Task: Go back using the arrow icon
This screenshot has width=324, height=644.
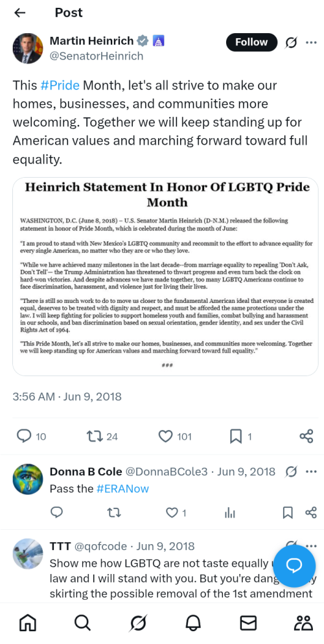Action: 19,13
